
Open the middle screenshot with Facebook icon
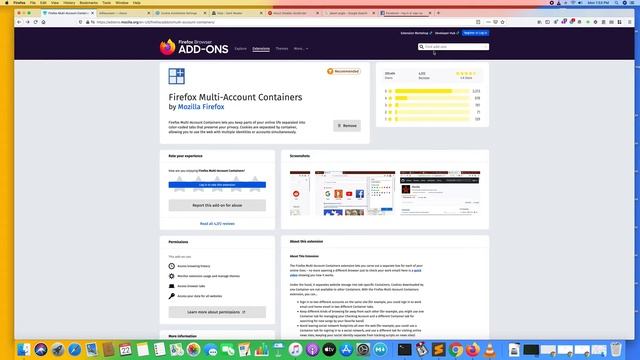tap(355, 193)
